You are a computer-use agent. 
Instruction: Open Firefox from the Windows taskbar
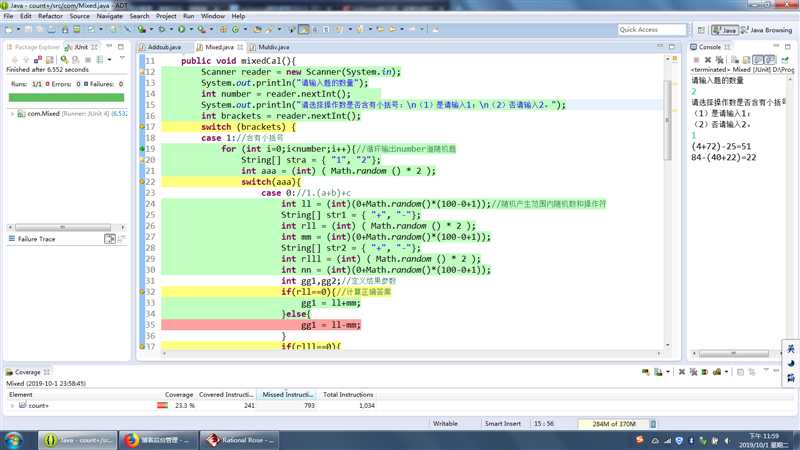(x=158, y=440)
